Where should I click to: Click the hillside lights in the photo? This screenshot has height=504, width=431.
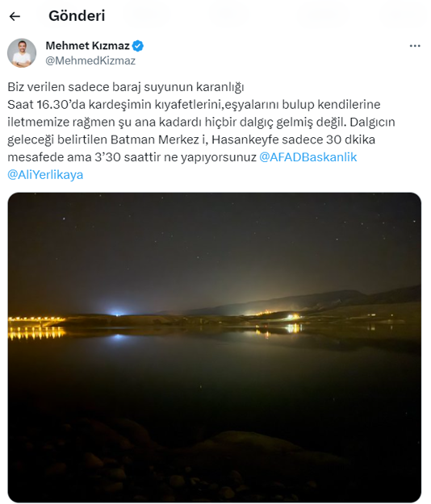[x=279, y=315]
